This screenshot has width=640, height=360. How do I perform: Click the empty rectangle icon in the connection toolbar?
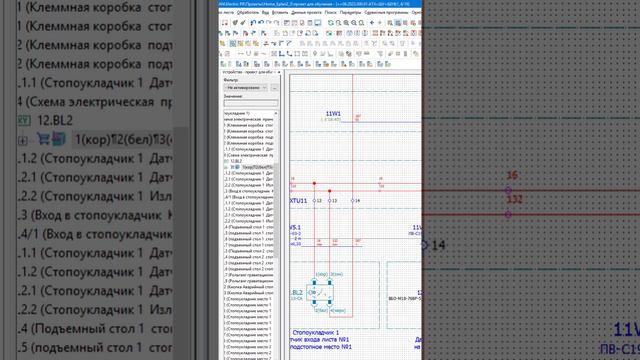pos(297,54)
